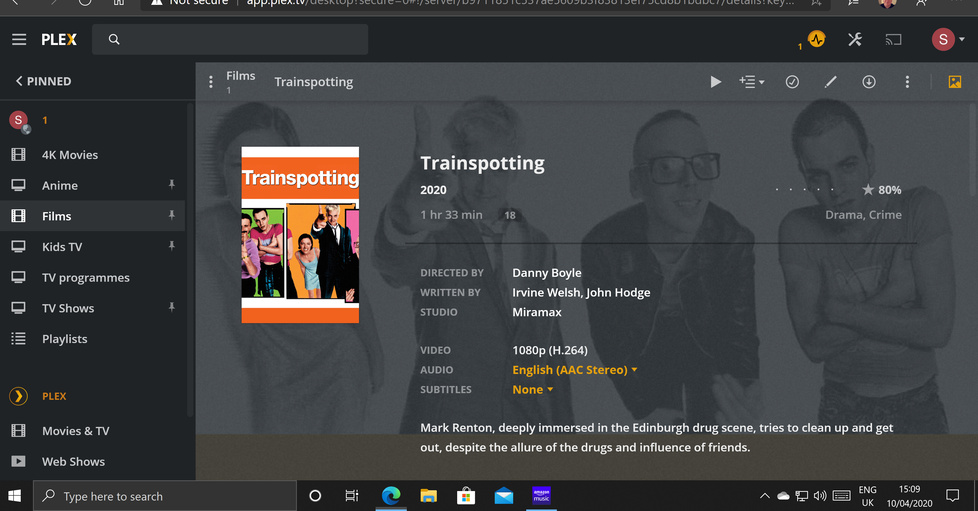Open File Explorer on the taskbar

[x=428, y=496]
